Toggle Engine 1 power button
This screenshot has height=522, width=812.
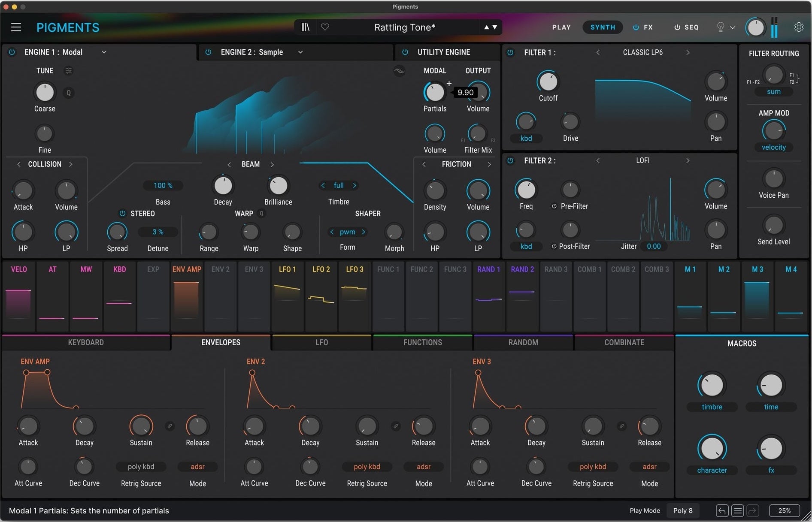click(x=12, y=52)
